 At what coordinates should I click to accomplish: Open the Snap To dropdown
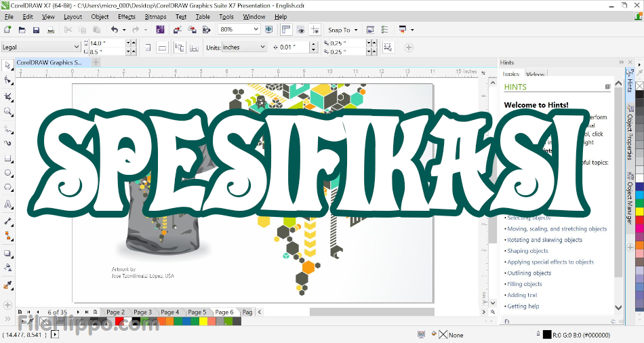343,30
